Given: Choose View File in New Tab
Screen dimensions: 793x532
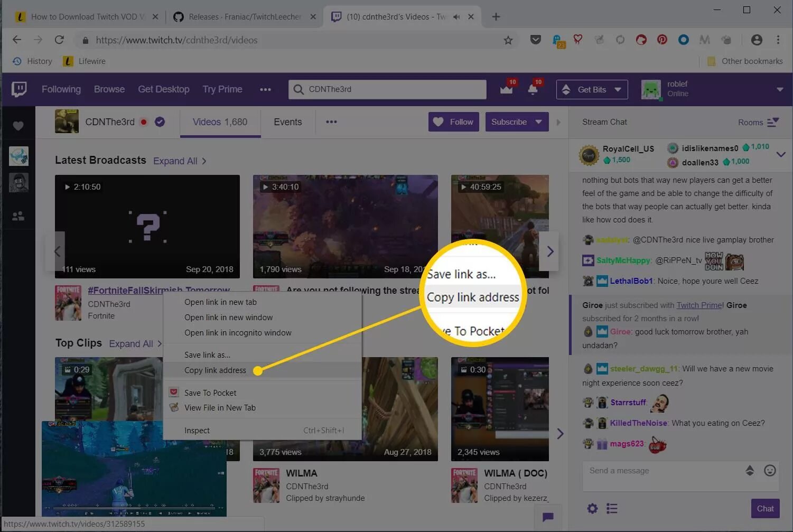Looking at the screenshot, I should (262, 408).
